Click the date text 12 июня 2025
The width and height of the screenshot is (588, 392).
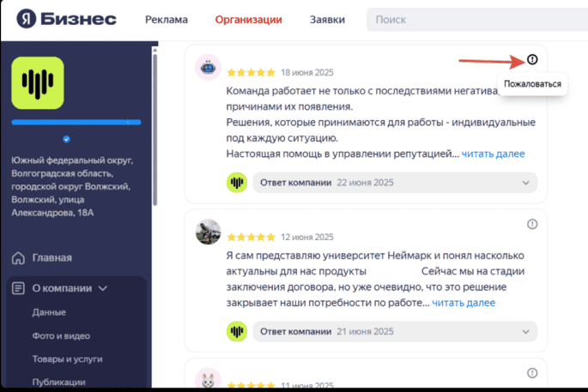point(307,237)
